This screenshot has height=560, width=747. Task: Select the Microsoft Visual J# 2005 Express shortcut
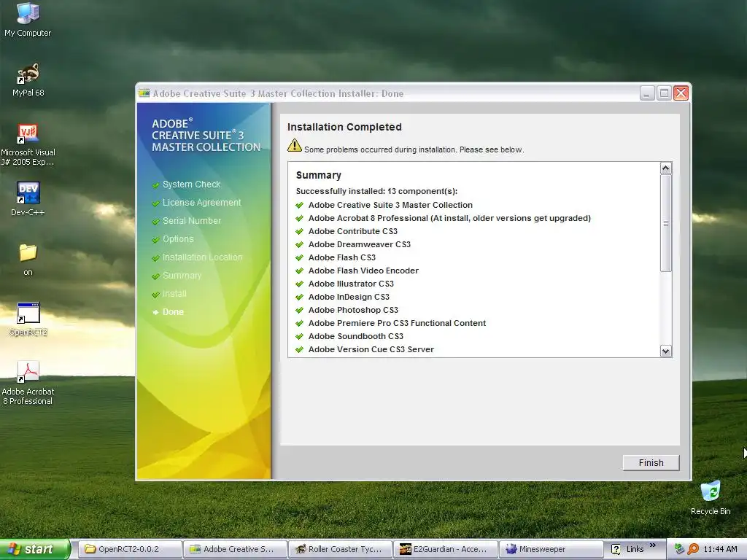click(x=28, y=145)
